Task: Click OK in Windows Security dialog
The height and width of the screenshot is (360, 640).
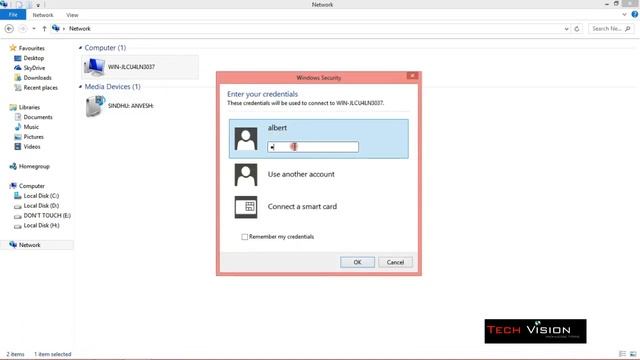Action: point(358,262)
